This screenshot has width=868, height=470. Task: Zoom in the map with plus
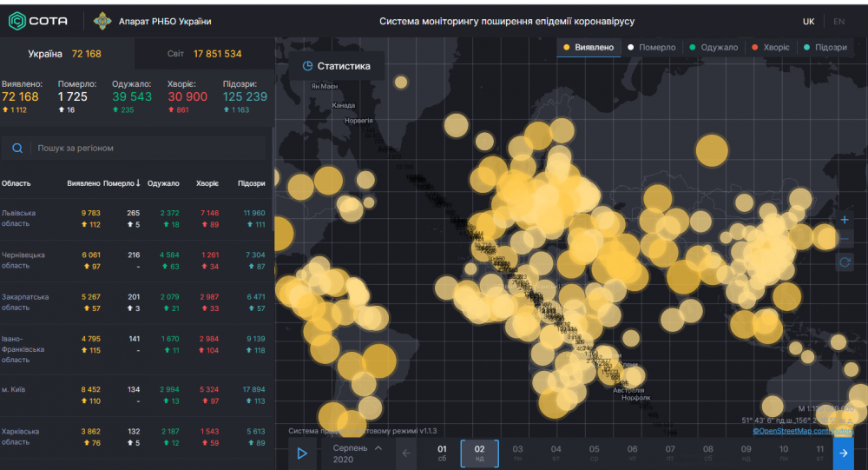click(x=845, y=219)
